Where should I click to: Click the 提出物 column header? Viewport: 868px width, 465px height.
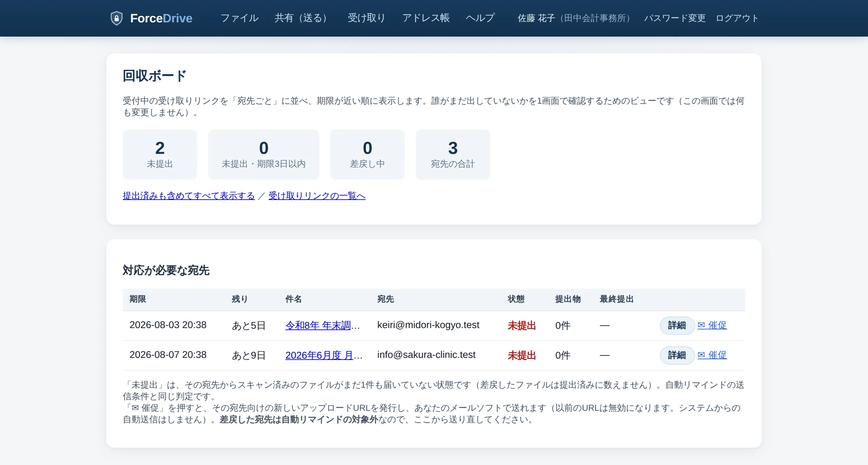pyautogui.click(x=568, y=299)
